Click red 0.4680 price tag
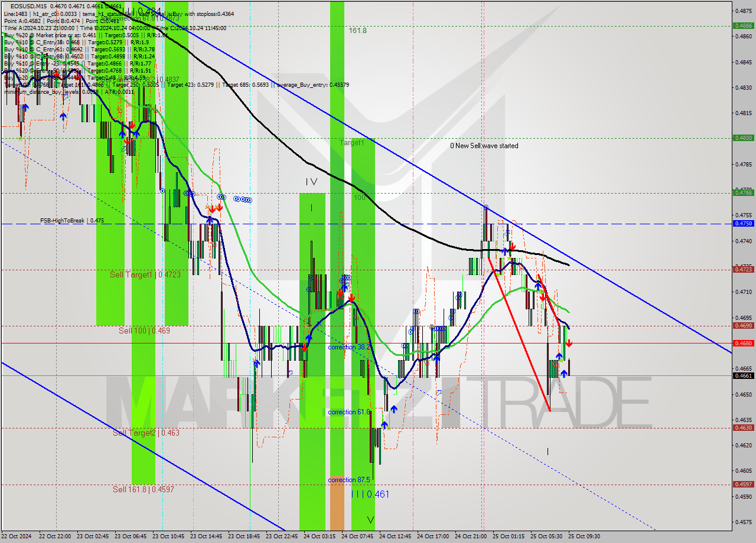Image resolution: width=756 pixels, height=543 pixels. click(742, 343)
